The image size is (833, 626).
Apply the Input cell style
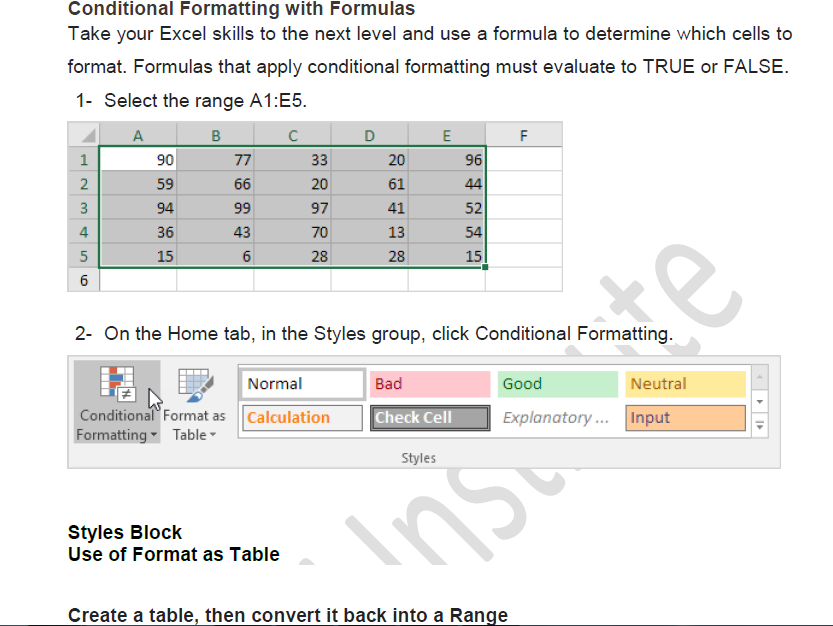(x=686, y=418)
